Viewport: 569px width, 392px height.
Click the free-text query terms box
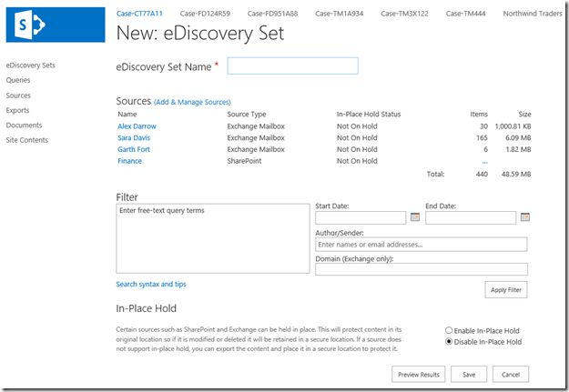pos(213,238)
